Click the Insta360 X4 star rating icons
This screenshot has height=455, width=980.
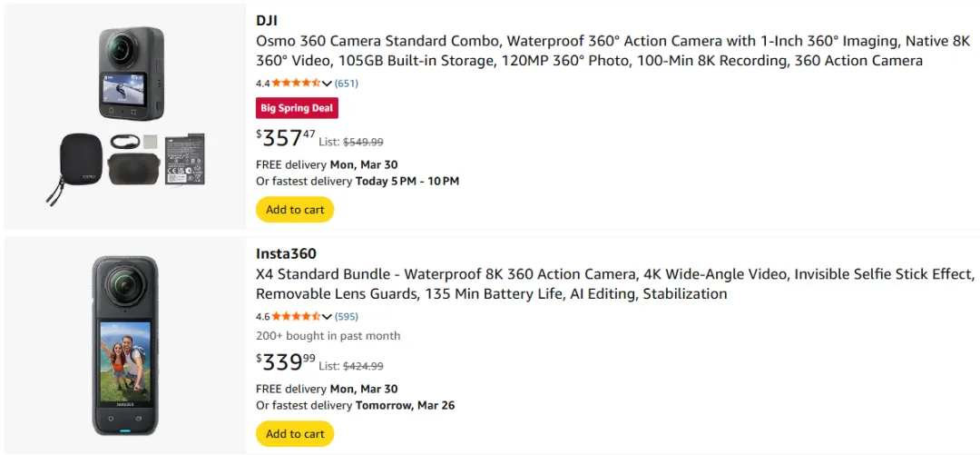[296, 317]
